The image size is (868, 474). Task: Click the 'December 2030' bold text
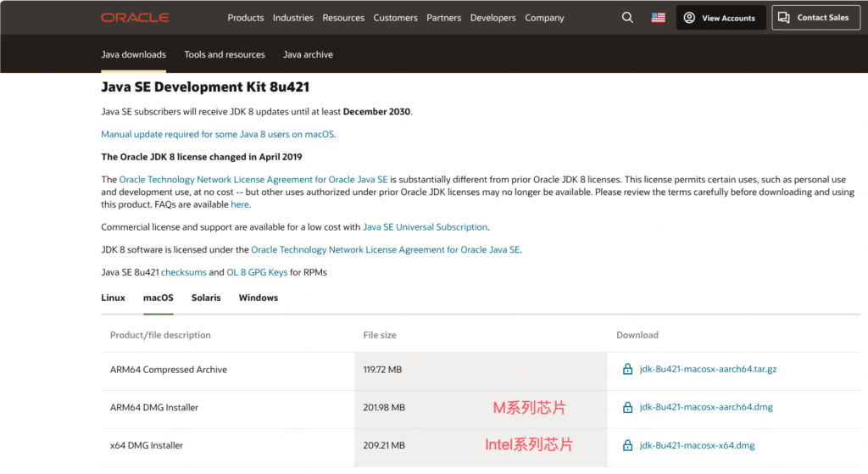pos(376,112)
